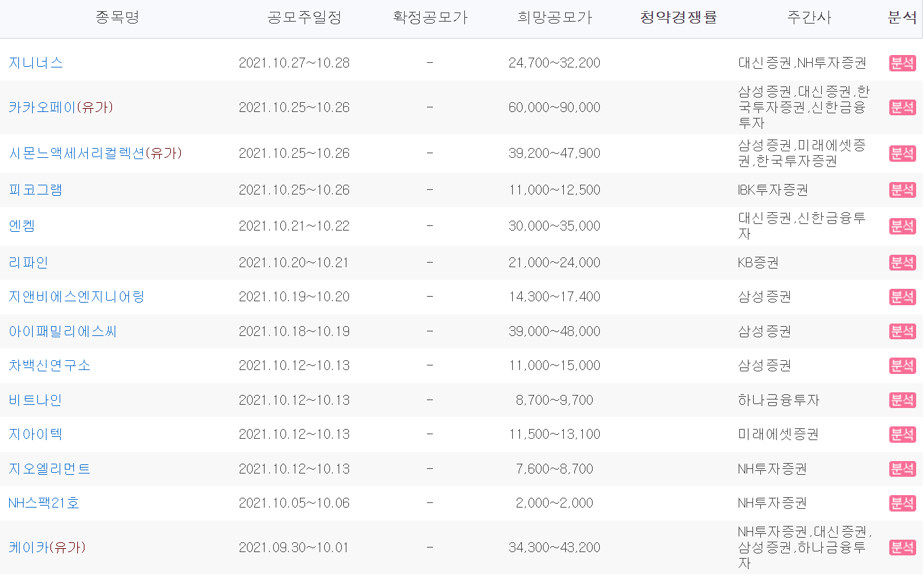This screenshot has width=924, height=577.
Task: Select the price range 39,000~48,000
Action: (x=555, y=331)
